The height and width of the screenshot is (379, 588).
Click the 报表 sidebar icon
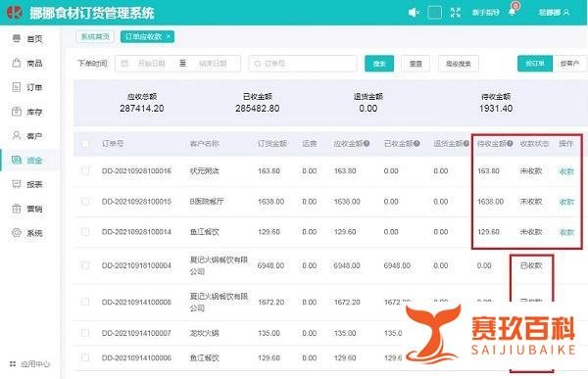(17, 184)
